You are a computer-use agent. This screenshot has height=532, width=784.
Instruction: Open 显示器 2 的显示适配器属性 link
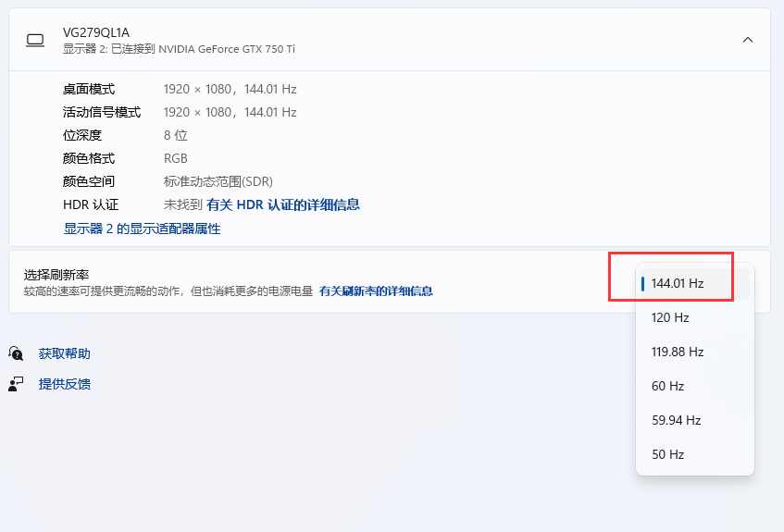point(142,229)
